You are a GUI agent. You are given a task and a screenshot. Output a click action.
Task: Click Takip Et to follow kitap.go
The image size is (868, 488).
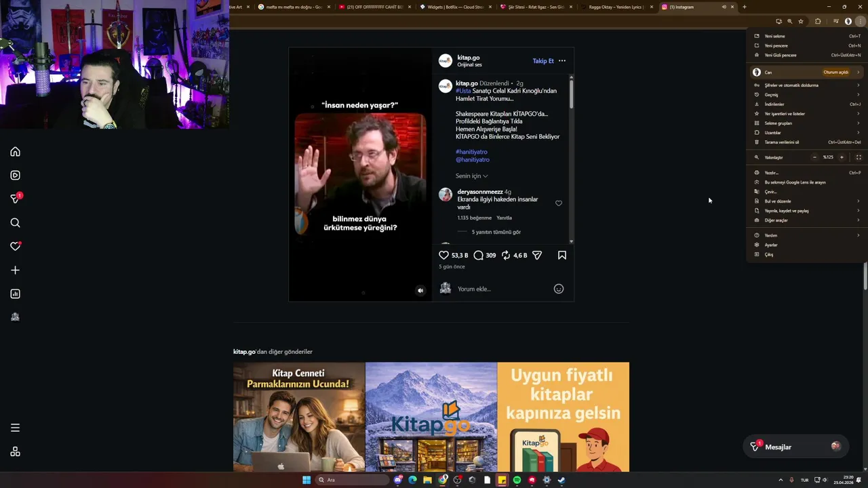pyautogui.click(x=543, y=61)
